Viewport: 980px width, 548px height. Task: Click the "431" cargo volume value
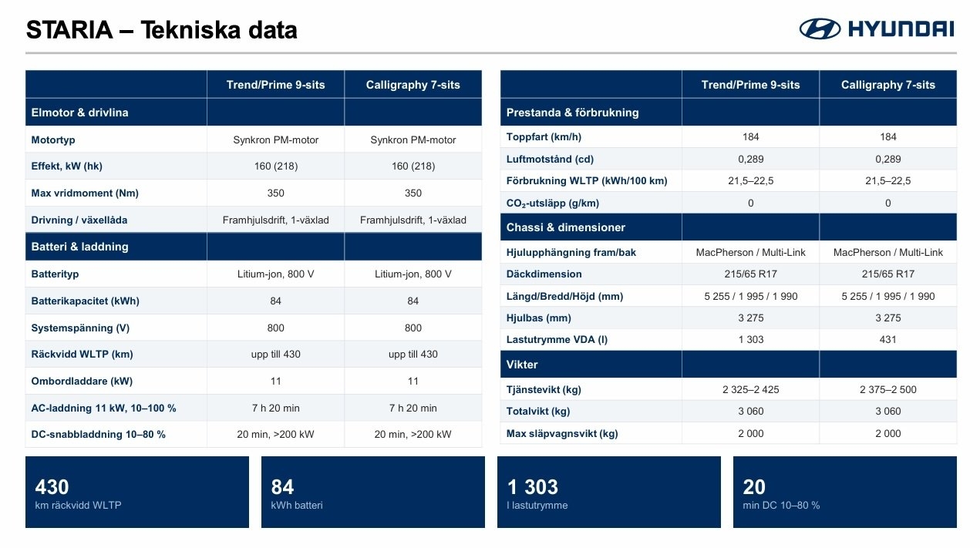coord(888,339)
